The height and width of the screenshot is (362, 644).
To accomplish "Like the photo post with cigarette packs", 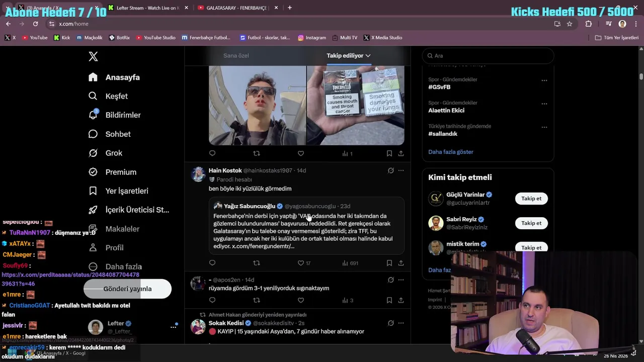I will pos(301,153).
